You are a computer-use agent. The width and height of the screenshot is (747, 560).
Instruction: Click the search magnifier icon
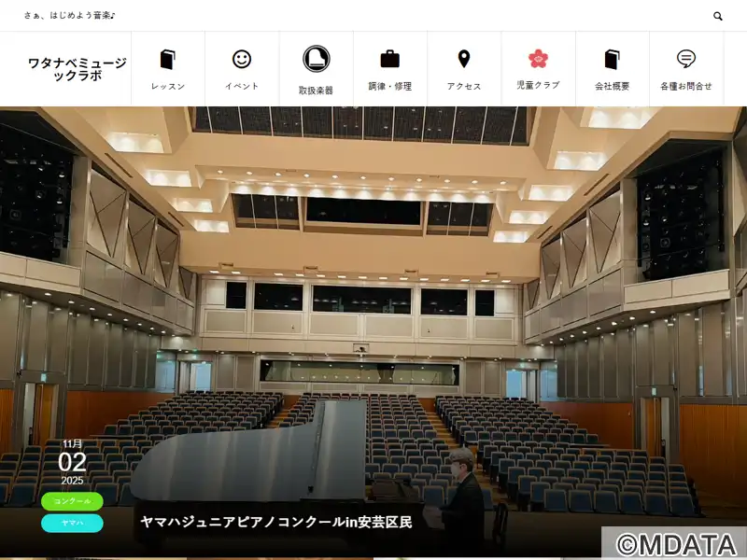tap(718, 16)
